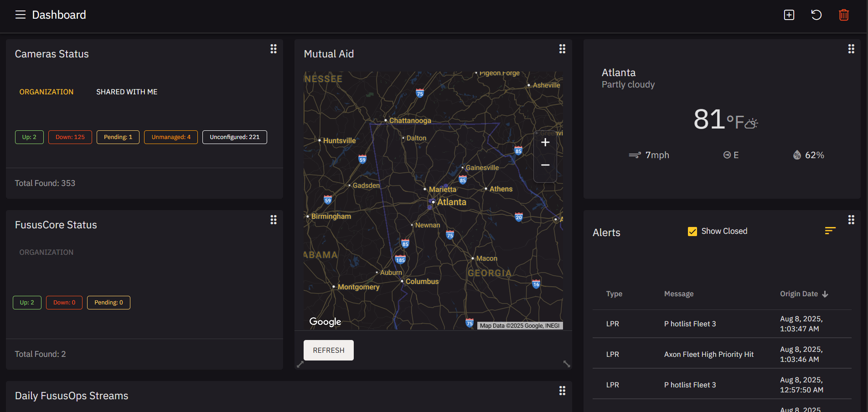Click Macon on the map
This screenshot has height=412, width=868.
(x=486, y=258)
